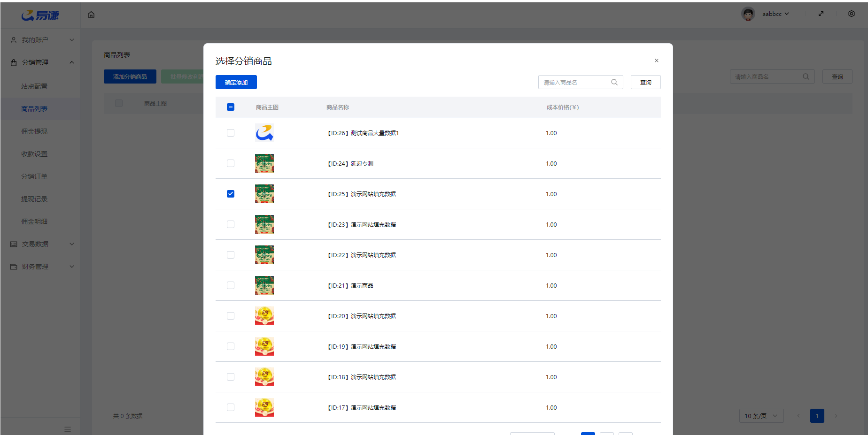Toggle the select-all checkbox in dialog header
The width and height of the screenshot is (868, 435).
point(231,107)
